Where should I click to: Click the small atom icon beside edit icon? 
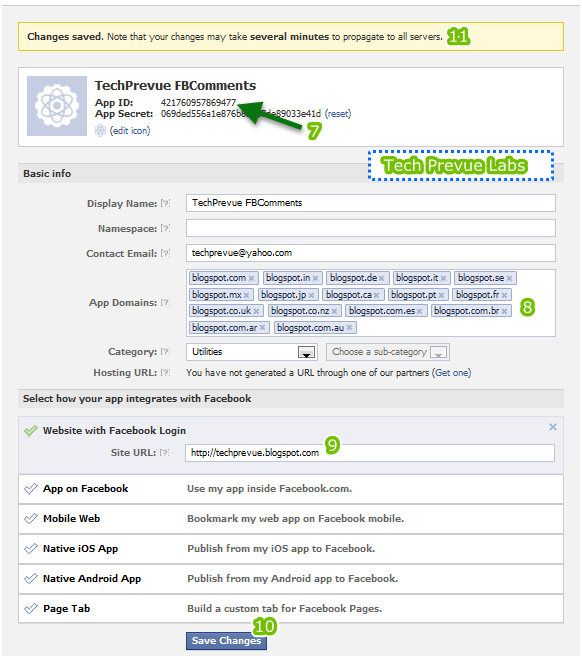(x=100, y=131)
